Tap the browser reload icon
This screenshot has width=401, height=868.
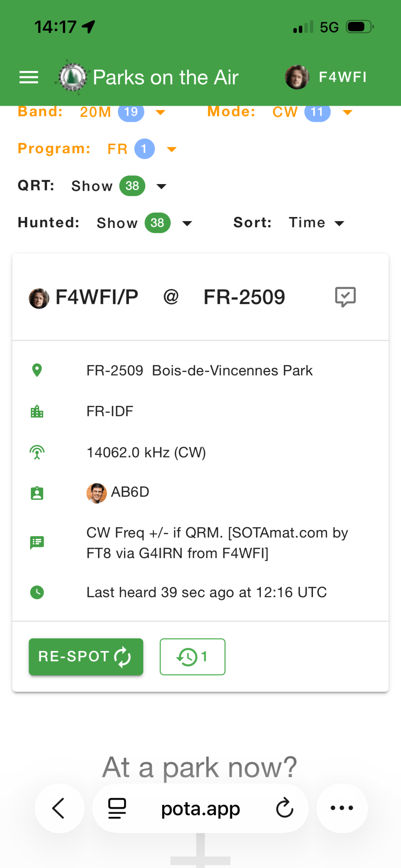pos(285,808)
